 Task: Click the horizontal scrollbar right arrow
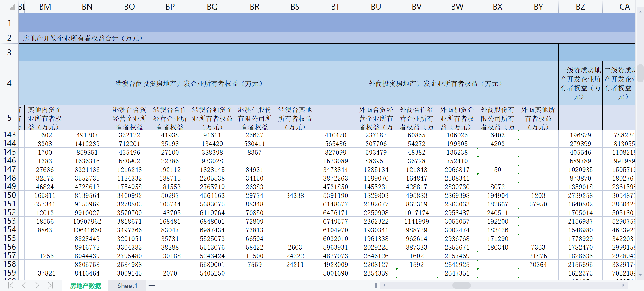(623, 285)
